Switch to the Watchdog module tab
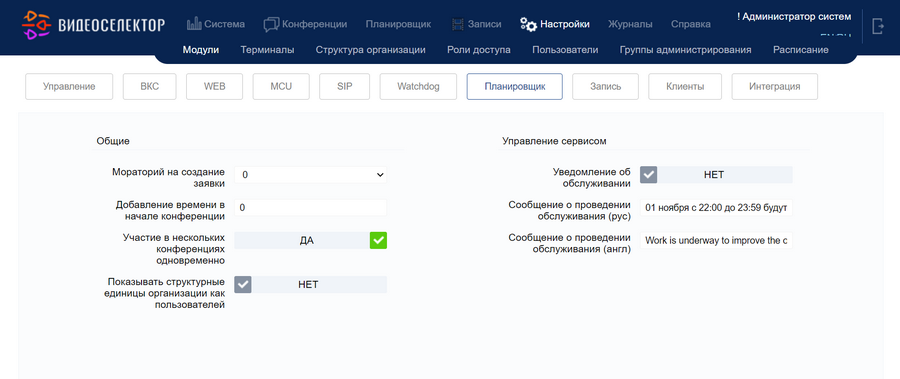This screenshot has width=900, height=379. [x=418, y=87]
